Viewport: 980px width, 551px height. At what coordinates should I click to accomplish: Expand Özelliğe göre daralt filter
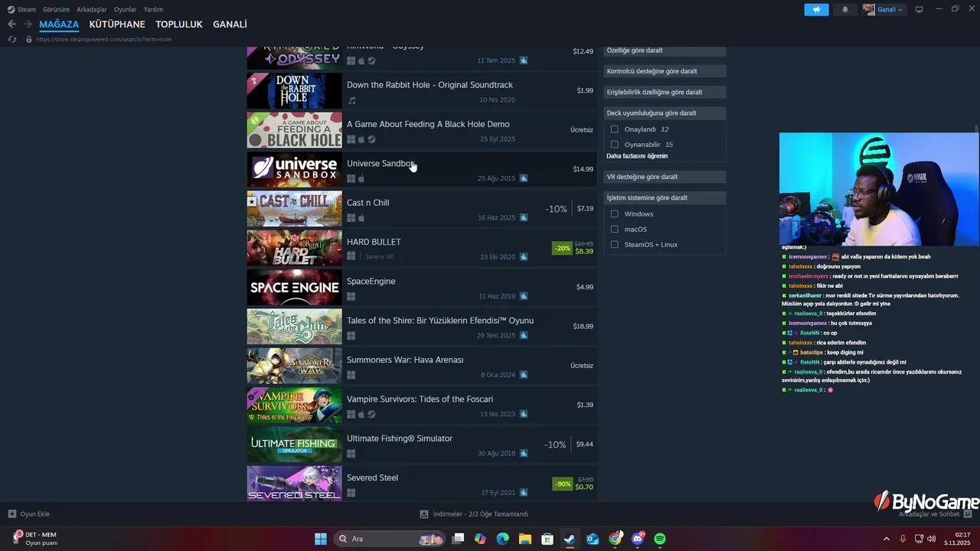click(665, 51)
